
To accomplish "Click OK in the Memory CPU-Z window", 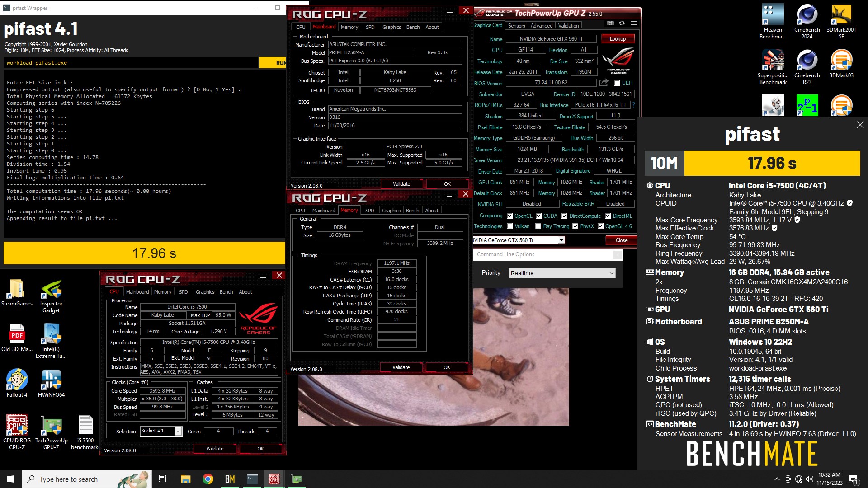I will [x=447, y=367].
